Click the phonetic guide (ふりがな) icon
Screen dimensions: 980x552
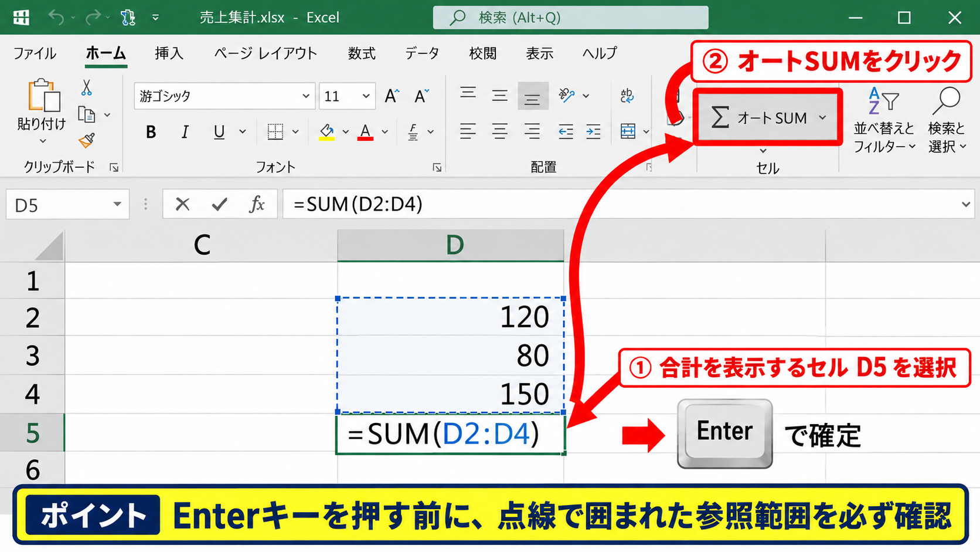413,132
